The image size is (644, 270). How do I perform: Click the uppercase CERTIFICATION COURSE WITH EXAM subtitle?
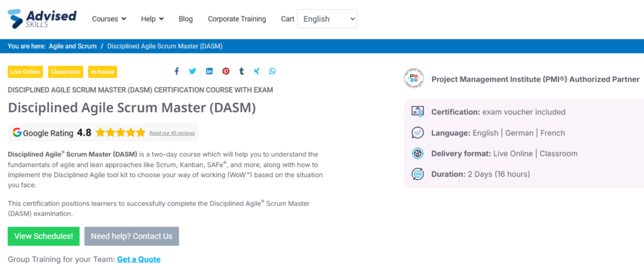(140, 90)
